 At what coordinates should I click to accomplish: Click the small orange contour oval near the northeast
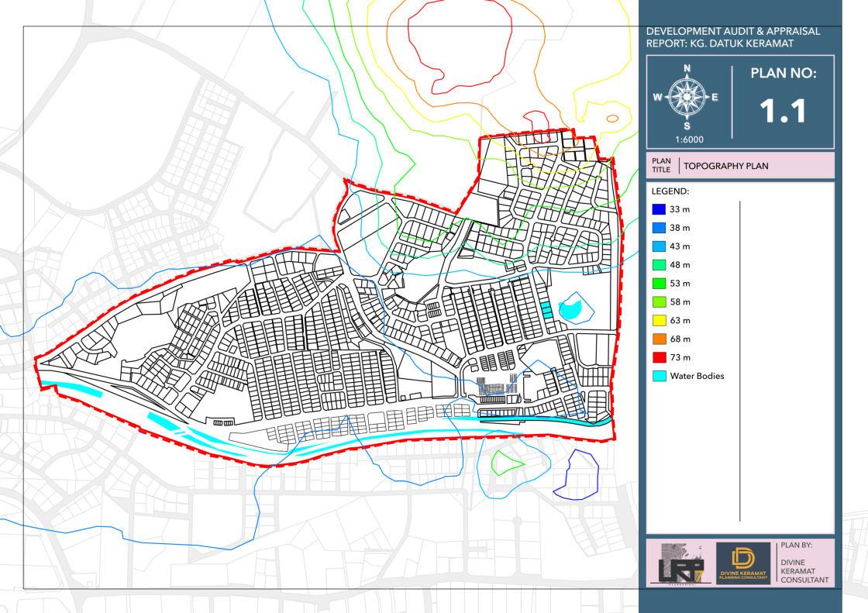(612, 119)
